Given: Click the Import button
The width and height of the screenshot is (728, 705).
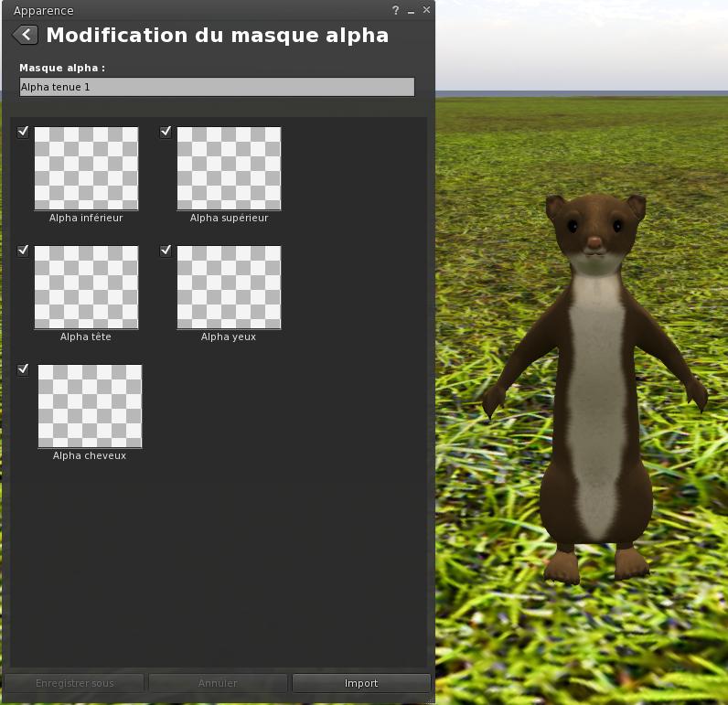Looking at the screenshot, I should pyautogui.click(x=361, y=683).
